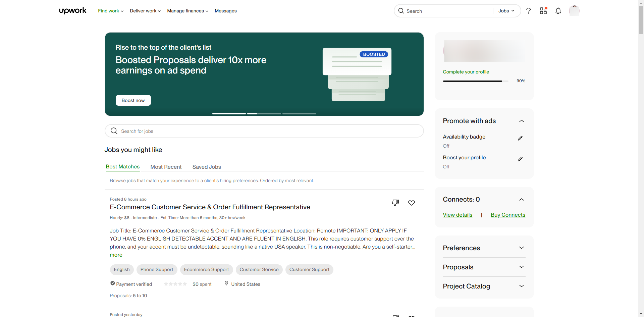Click the BOOSTED proposal illustration
644x317 pixels.
coord(357,74)
